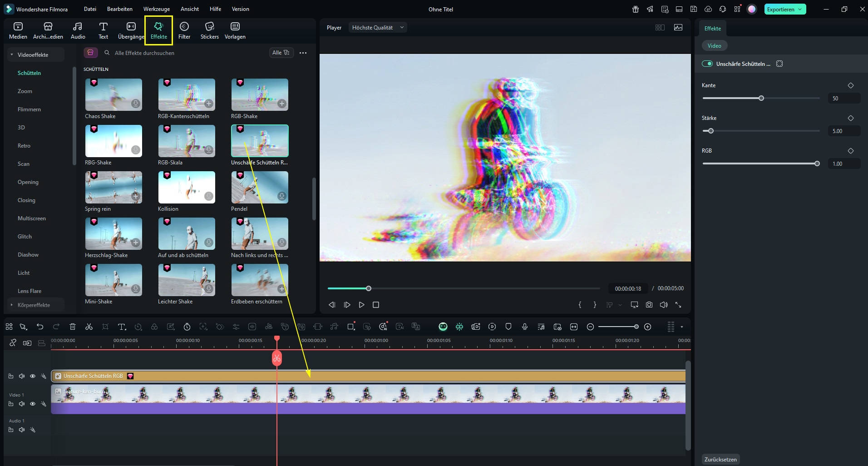
Task: Open the Datei menu
Action: [x=90, y=9]
